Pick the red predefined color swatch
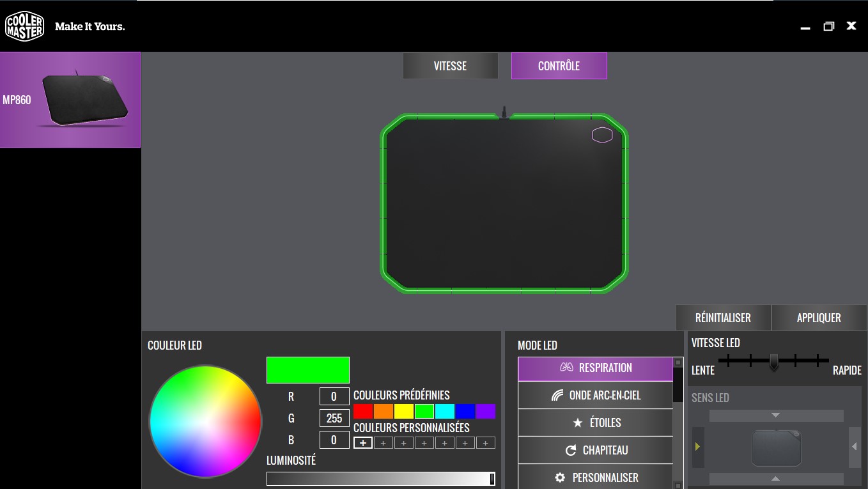 click(363, 412)
